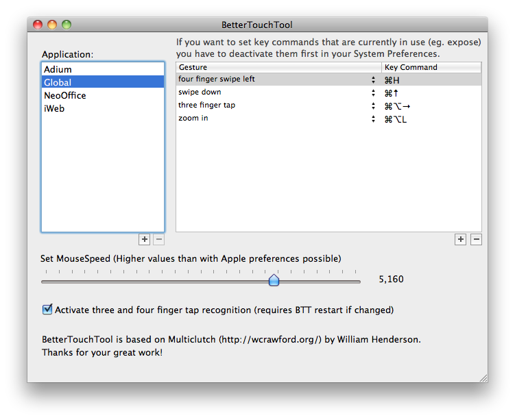The height and width of the screenshot is (420, 515).
Task: Remove the selected application from the list
Action: (158, 240)
